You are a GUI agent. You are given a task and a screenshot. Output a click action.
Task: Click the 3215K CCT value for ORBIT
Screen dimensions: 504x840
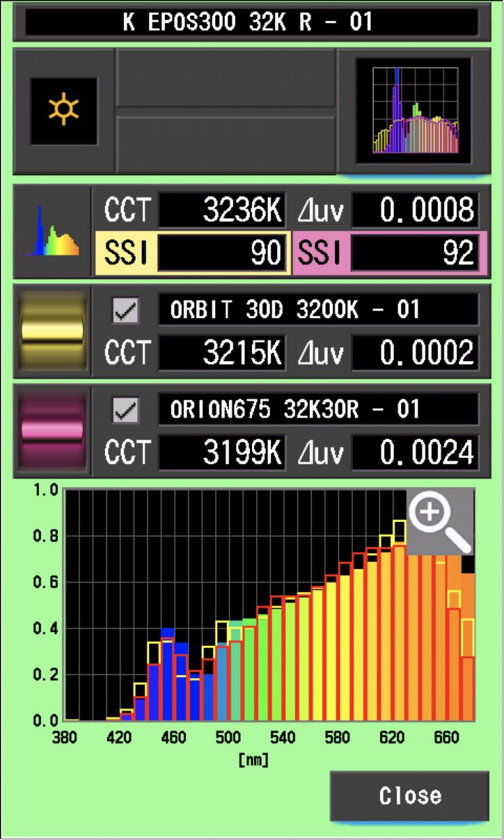[222, 352]
